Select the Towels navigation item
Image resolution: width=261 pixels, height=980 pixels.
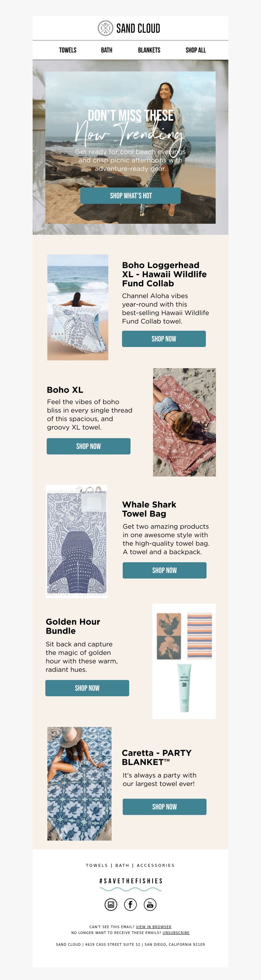[x=68, y=50]
